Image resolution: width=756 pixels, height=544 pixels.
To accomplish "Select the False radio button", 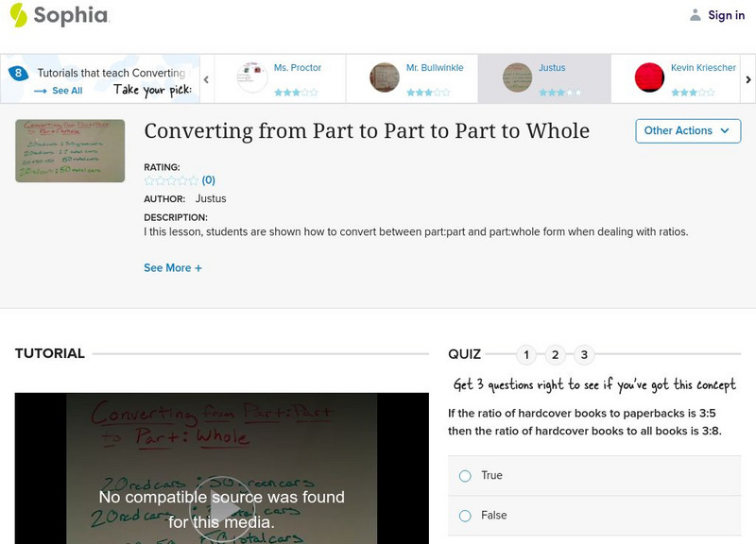I will point(465,516).
